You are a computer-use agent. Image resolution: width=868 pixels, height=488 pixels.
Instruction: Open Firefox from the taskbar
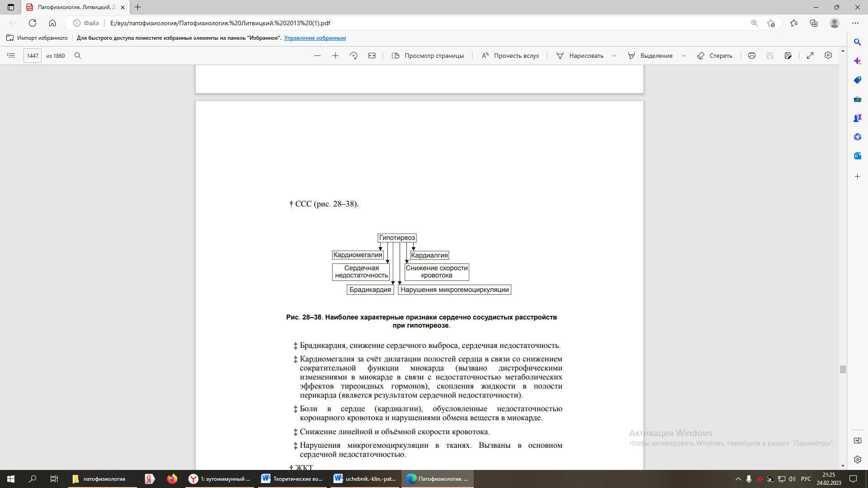[x=172, y=479]
